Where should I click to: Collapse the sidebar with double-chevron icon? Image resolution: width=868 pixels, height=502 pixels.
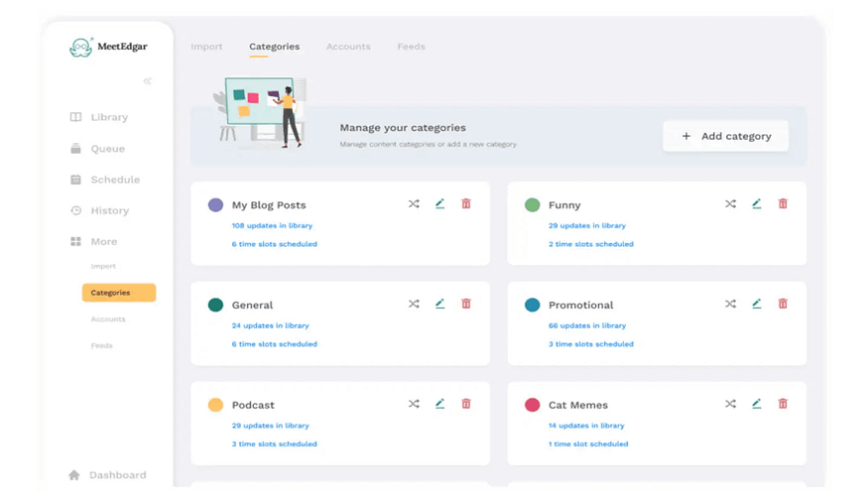(x=147, y=81)
